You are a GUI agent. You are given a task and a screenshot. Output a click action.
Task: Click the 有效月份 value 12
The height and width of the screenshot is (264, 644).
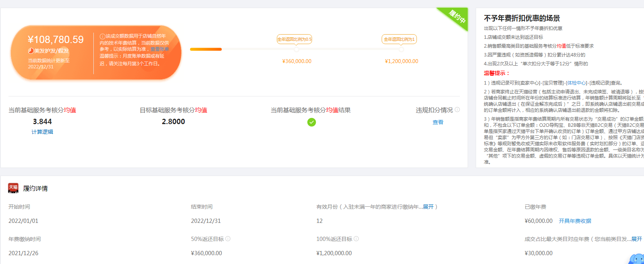[x=319, y=221]
